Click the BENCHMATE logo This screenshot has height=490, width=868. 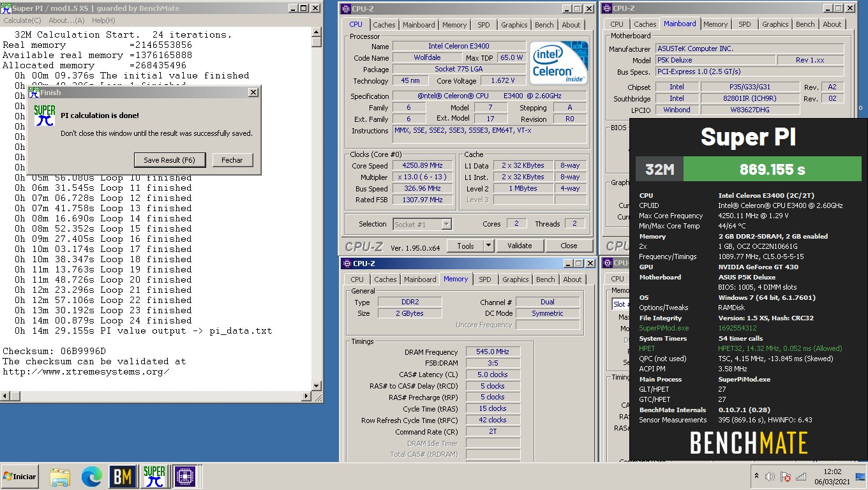pos(749,443)
